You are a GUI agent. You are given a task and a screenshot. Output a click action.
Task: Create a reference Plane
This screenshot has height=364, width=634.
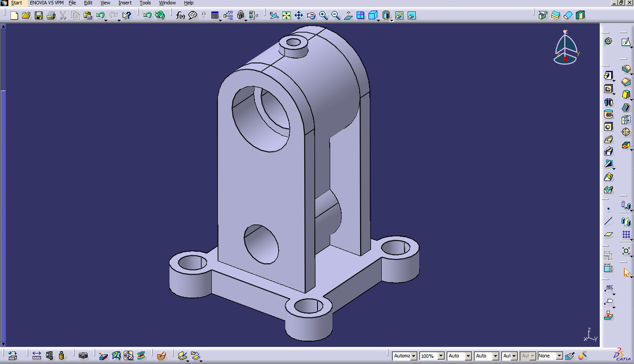[608, 234]
